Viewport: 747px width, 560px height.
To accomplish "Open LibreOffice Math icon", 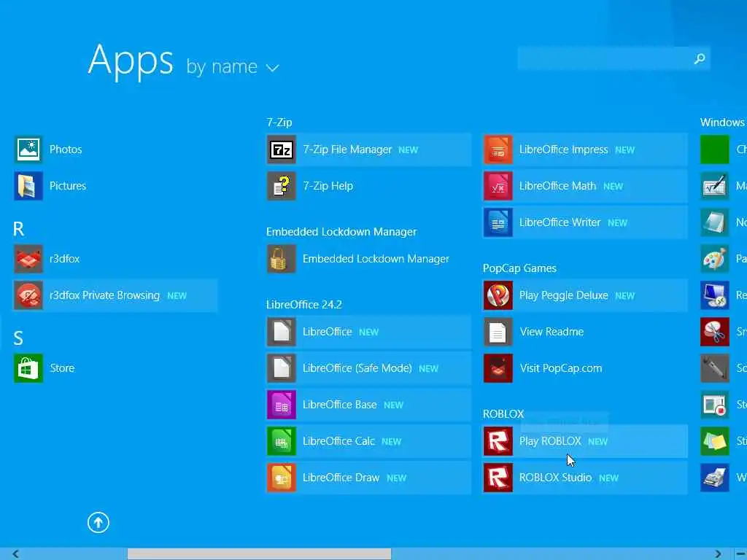I will (498, 186).
